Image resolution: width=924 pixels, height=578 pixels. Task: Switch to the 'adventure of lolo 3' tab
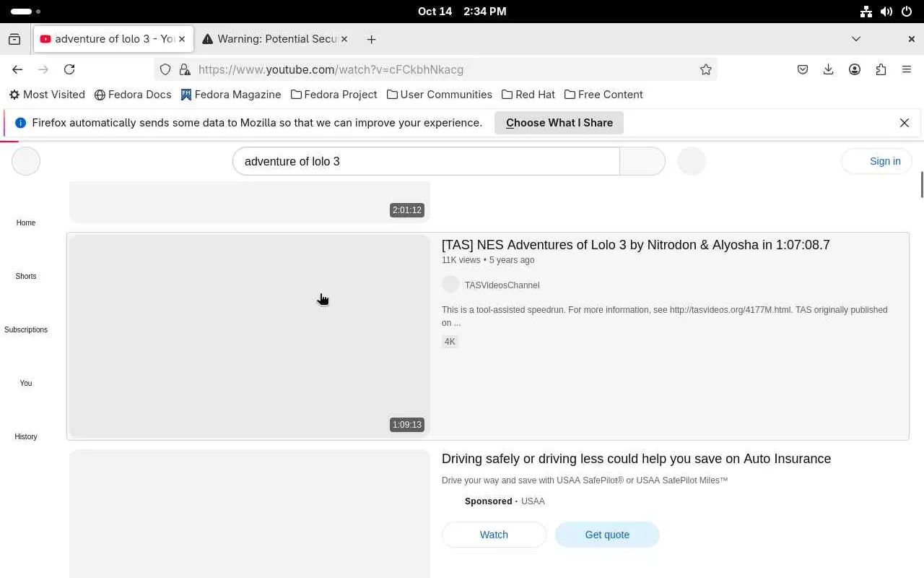click(x=113, y=39)
